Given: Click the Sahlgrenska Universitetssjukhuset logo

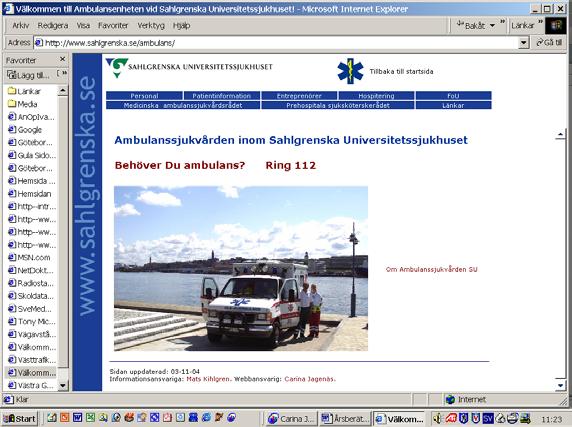Looking at the screenshot, I should 189,67.
